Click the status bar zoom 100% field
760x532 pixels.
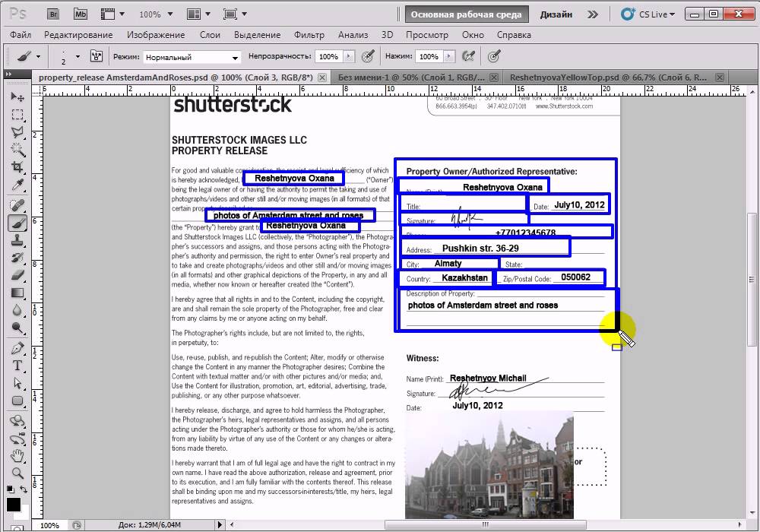49,525
